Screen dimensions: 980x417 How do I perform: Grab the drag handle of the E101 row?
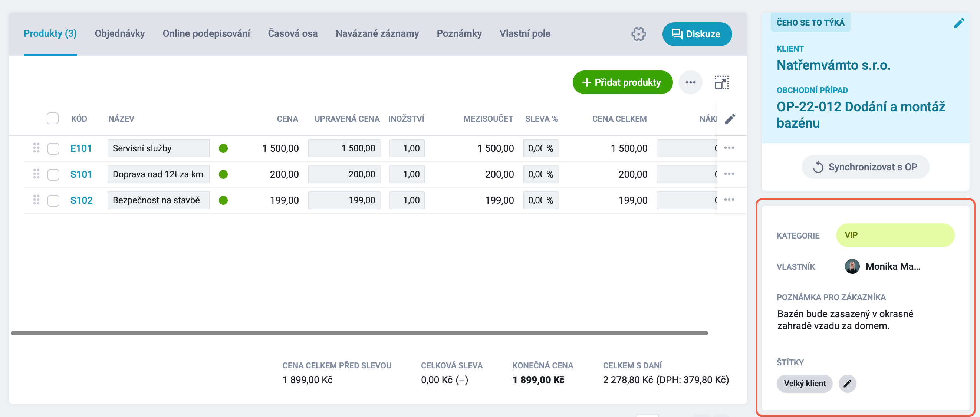click(x=36, y=148)
